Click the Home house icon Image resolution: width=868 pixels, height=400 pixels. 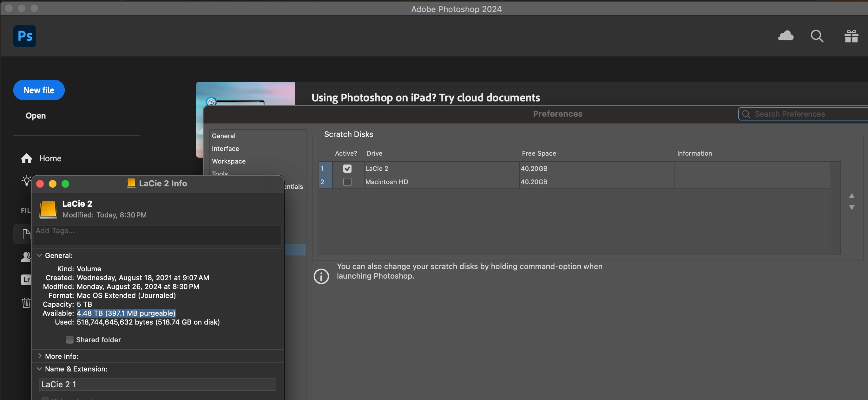(27, 158)
